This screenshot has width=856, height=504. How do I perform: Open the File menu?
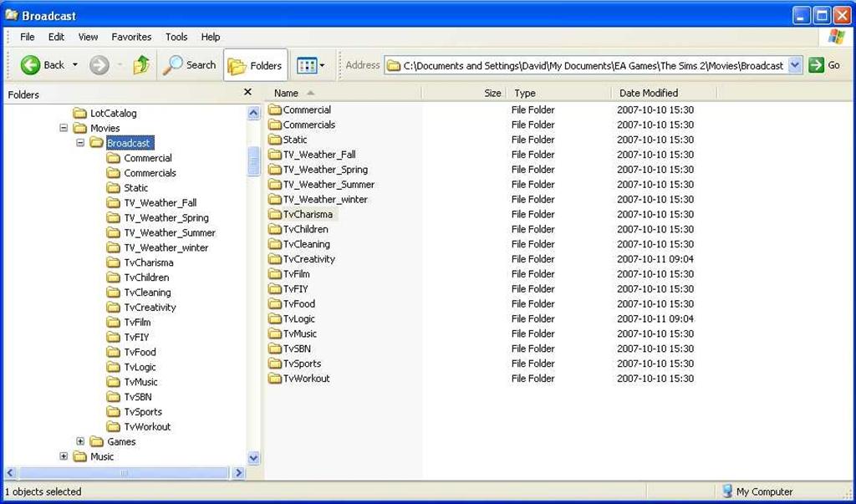point(28,37)
